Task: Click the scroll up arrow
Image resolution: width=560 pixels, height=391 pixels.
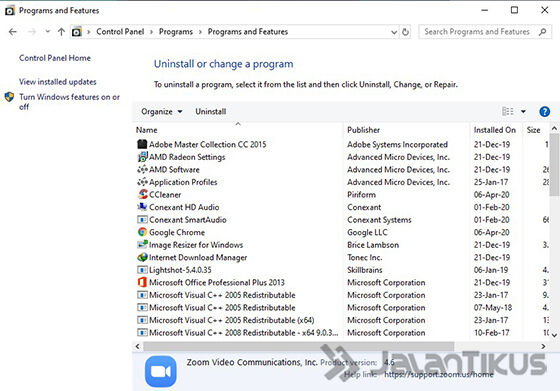Action: tap(554, 128)
